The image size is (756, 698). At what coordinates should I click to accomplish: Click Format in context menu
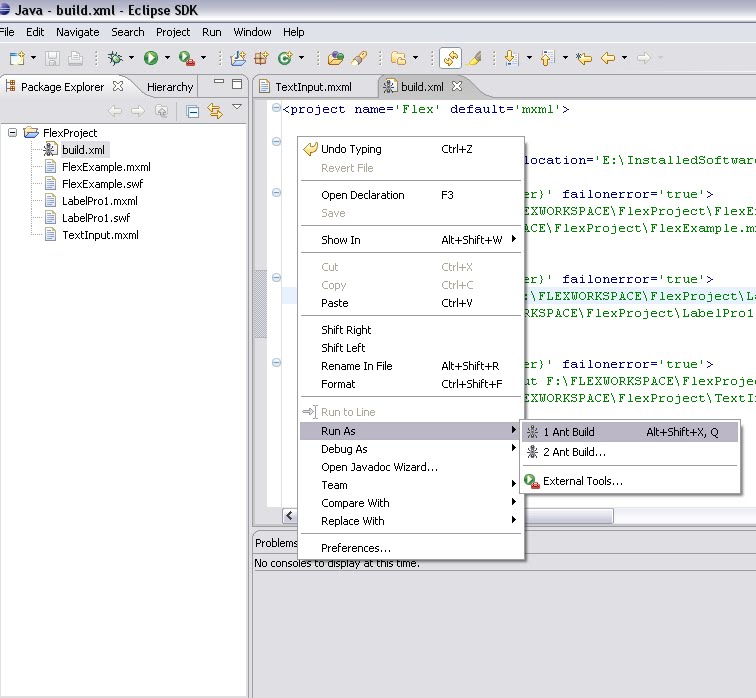(x=411, y=384)
